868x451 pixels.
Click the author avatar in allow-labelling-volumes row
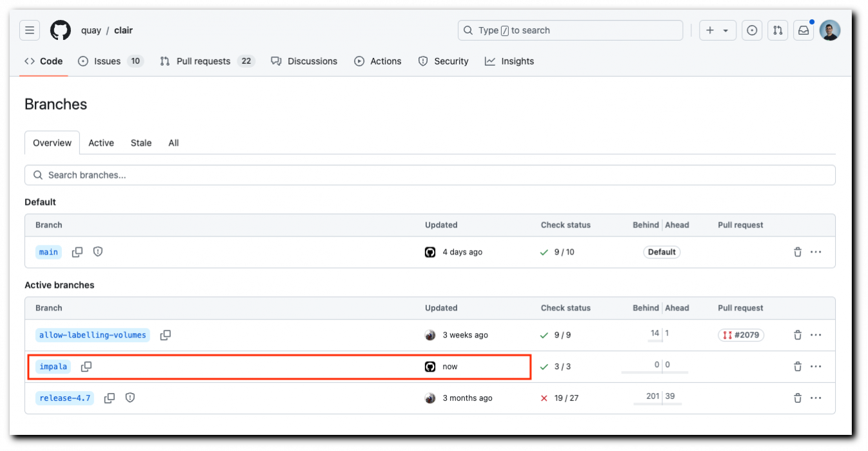(x=430, y=335)
